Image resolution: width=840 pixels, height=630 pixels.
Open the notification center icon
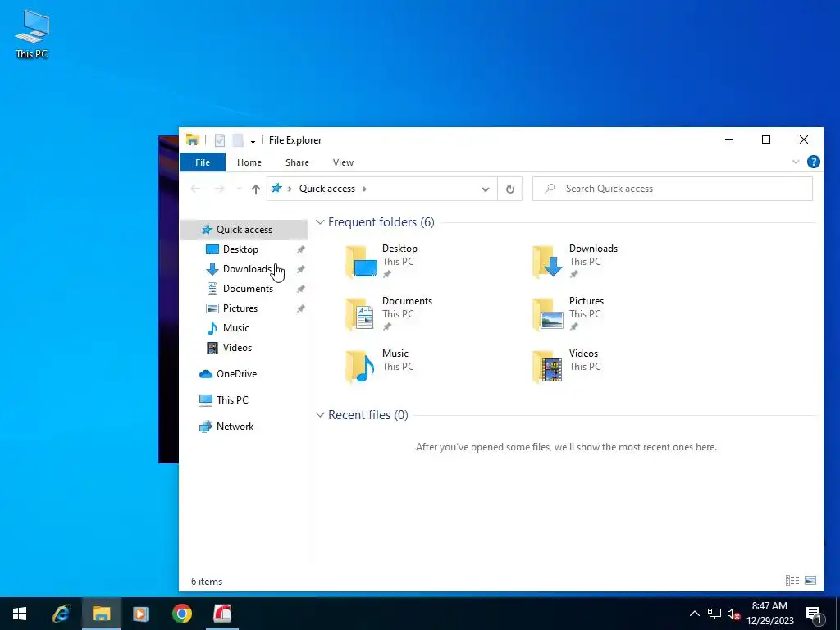(x=814, y=615)
